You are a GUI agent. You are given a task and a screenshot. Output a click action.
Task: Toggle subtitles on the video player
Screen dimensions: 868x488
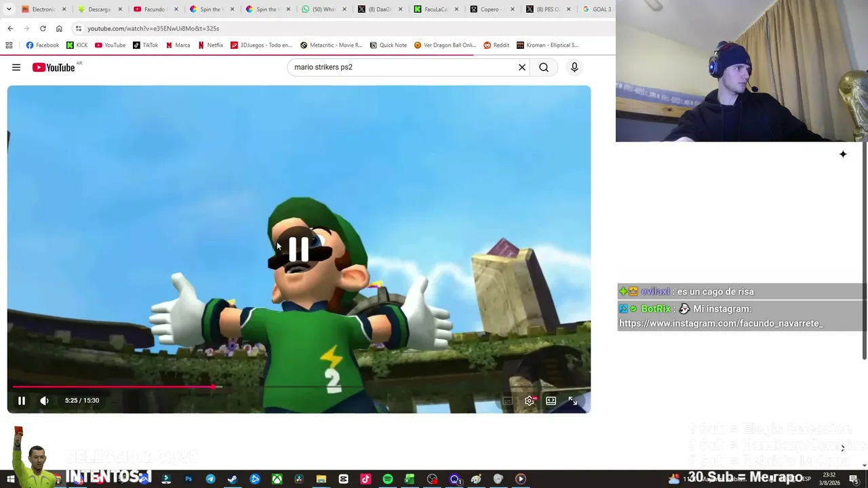click(x=507, y=401)
